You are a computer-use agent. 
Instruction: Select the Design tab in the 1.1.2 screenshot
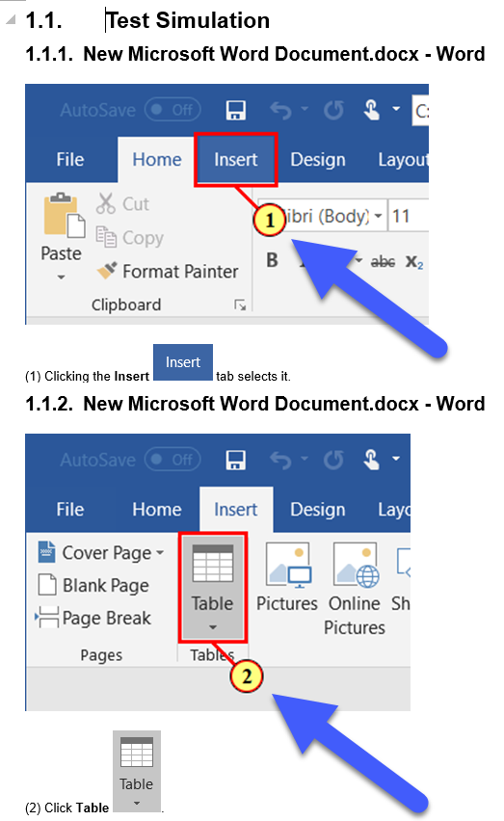(x=318, y=509)
